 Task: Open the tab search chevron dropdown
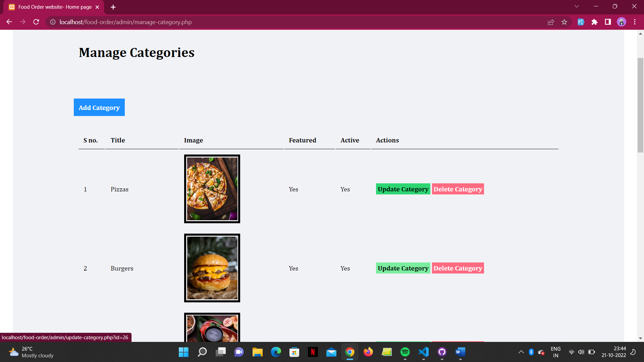[x=576, y=6]
